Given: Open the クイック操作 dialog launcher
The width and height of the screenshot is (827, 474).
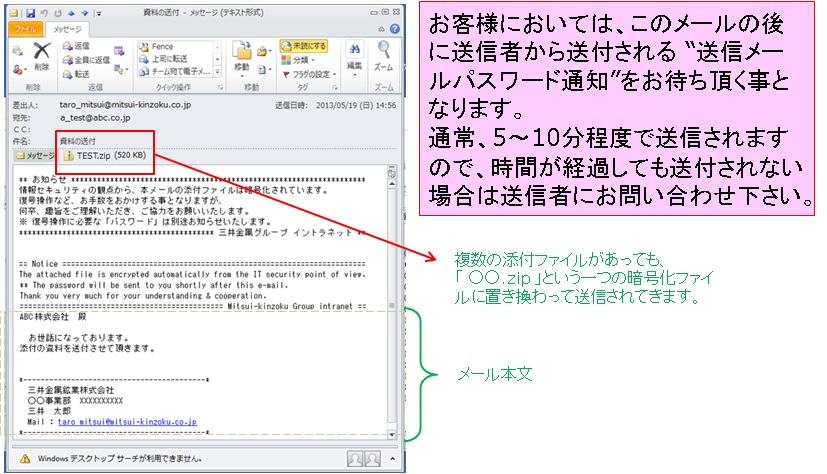Looking at the screenshot, I should (x=220, y=88).
